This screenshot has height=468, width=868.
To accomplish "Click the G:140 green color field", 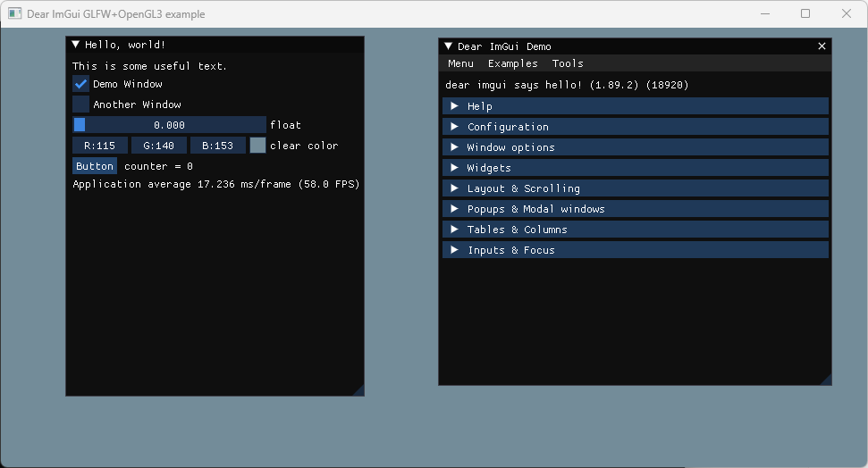I will pyautogui.click(x=159, y=146).
